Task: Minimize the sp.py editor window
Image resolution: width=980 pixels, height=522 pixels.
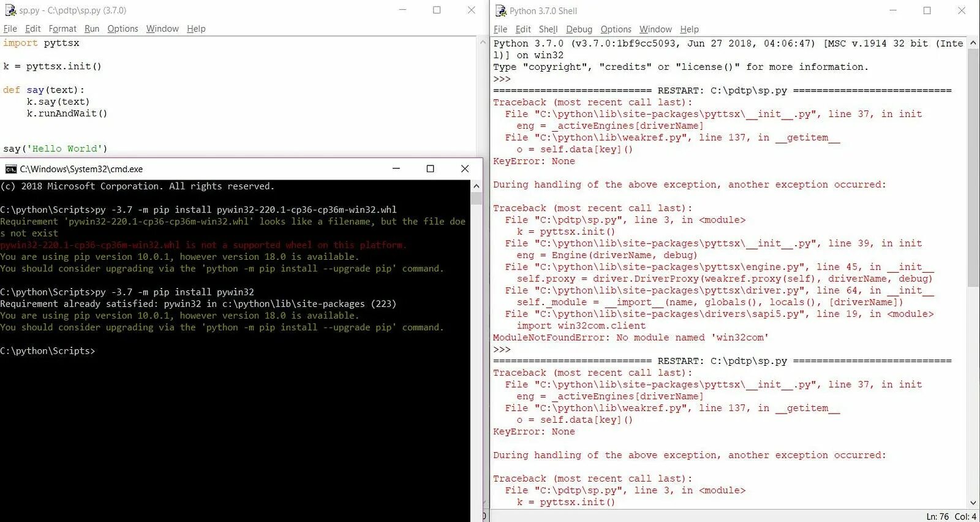Action: click(402, 10)
